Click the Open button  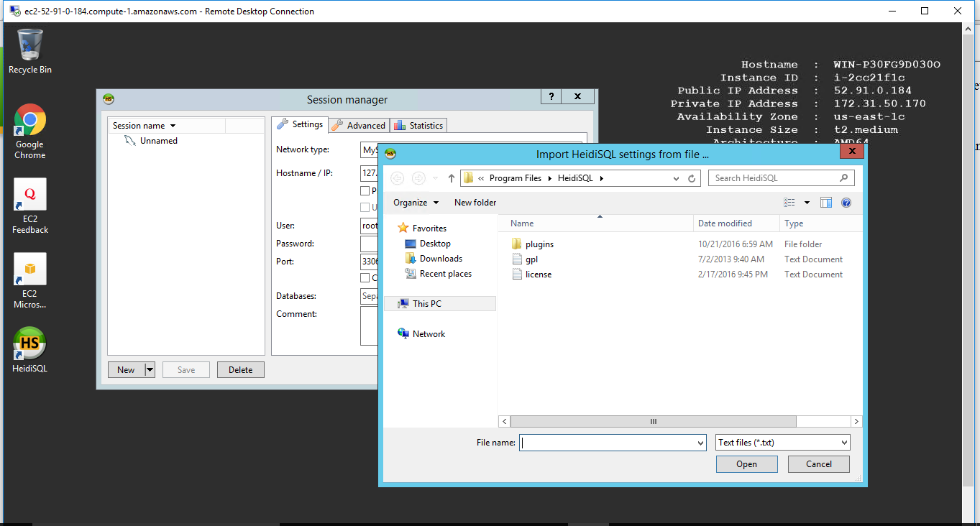click(746, 464)
